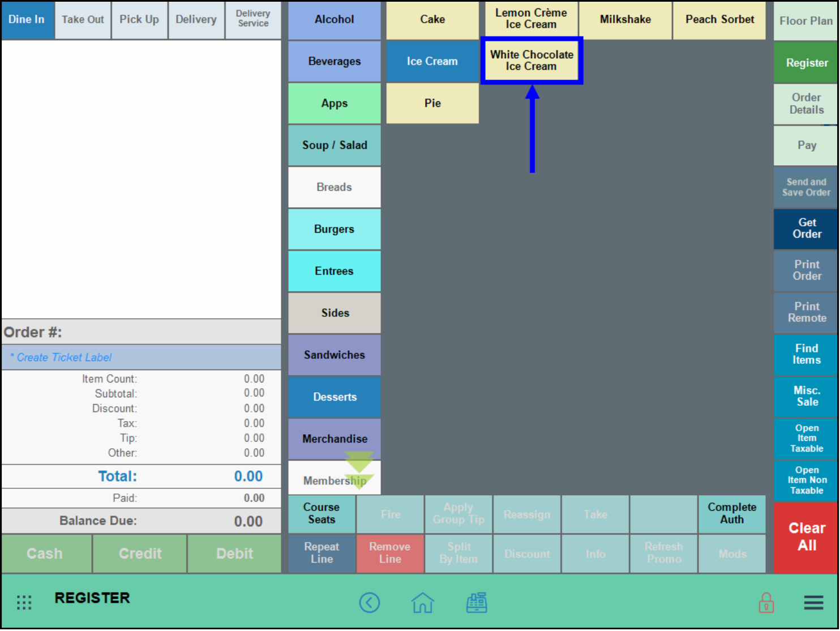Open the Beverages category
This screenshot has height=631, width=840.
pyautogui.click(x=334, y=62)
